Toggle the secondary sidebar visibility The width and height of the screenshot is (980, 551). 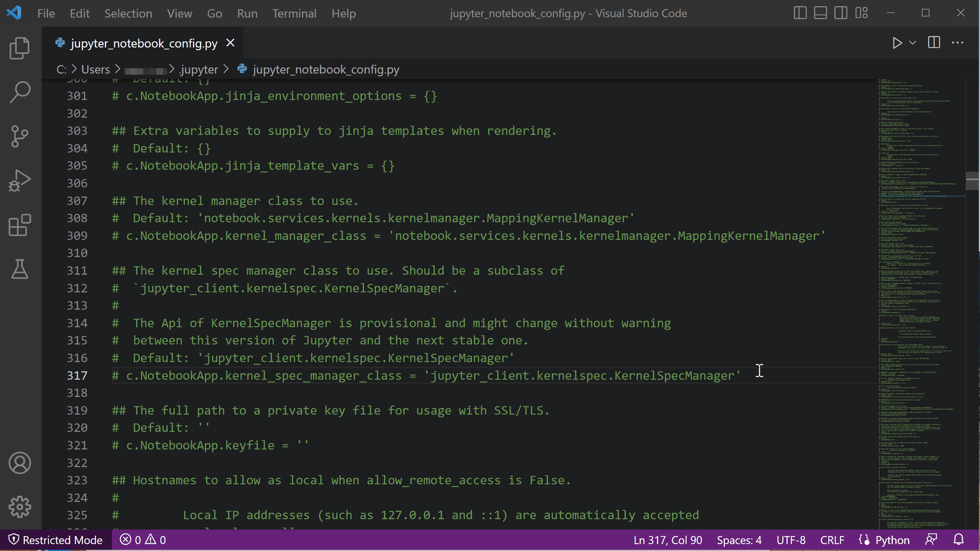pos(841,13)
